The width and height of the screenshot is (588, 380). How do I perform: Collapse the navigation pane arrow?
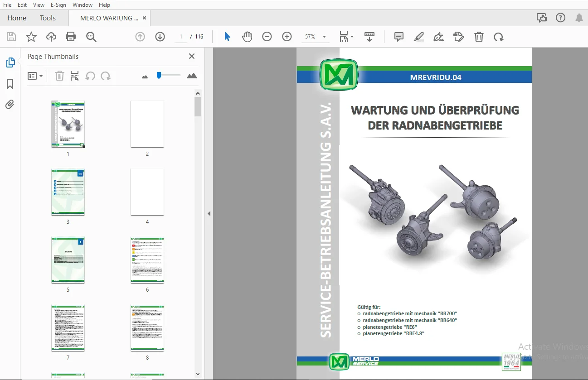click(209, 214)
